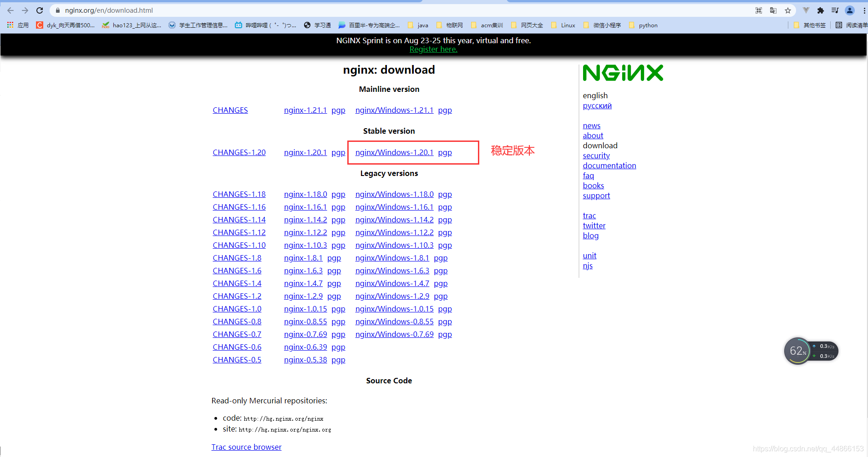Switch language to русский
The image size is (868, 457).
click(x=597, y=105)
